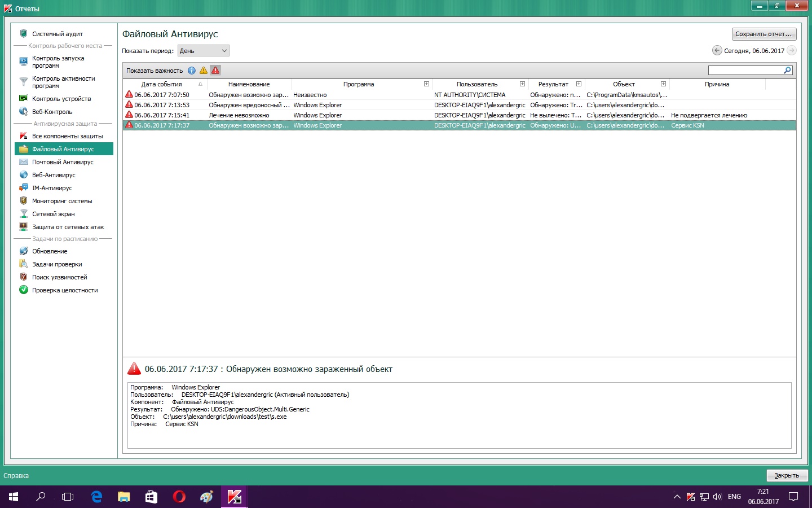Image resolution: width=812 pixels, height=508 pixels.
Task: Open Веб-Антивирус report
Action: pos(54,175)
